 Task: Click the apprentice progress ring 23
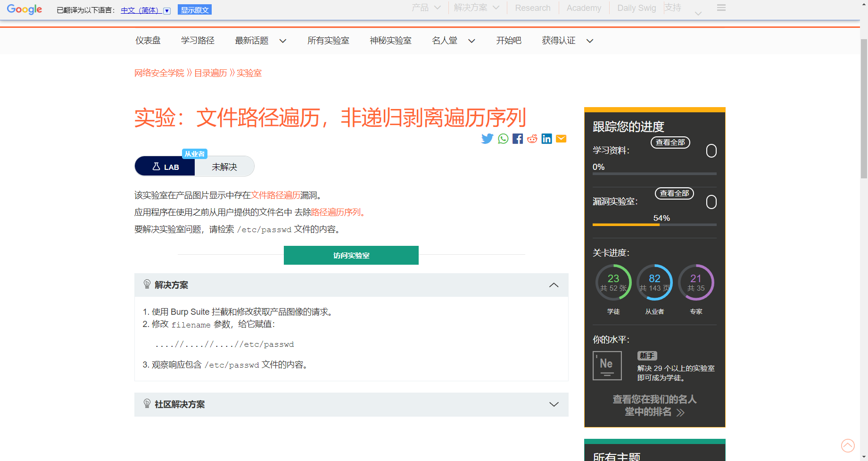[x=613, y=282]
